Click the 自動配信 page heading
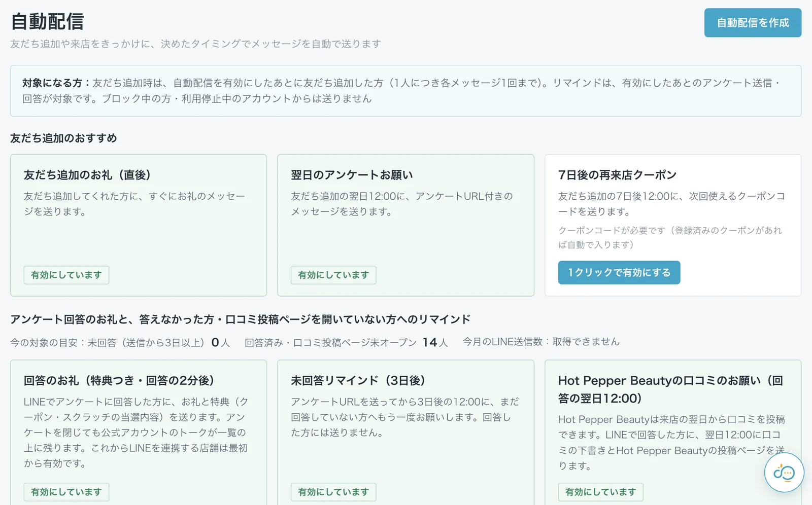 pos(47,21)
